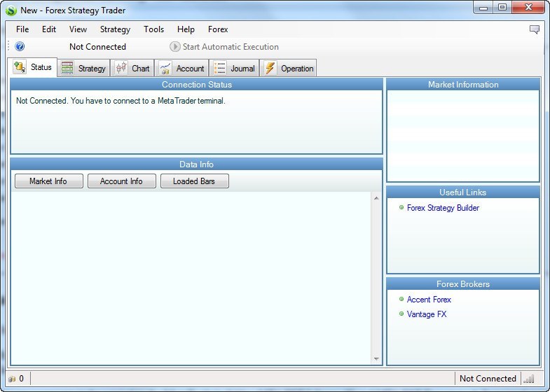Click the Account tab coins icon
The width and height of the screenshot is (550, 392).
(x=165, y=68)
